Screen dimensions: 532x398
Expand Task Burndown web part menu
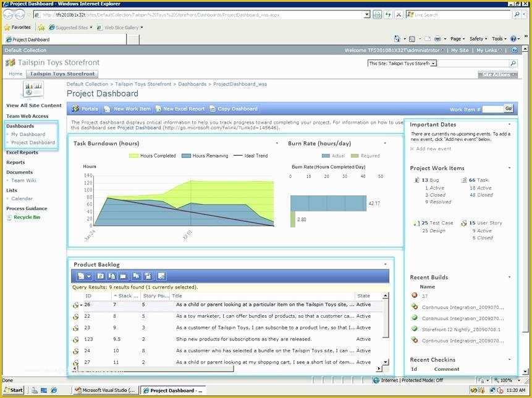(x=277, y=143)
